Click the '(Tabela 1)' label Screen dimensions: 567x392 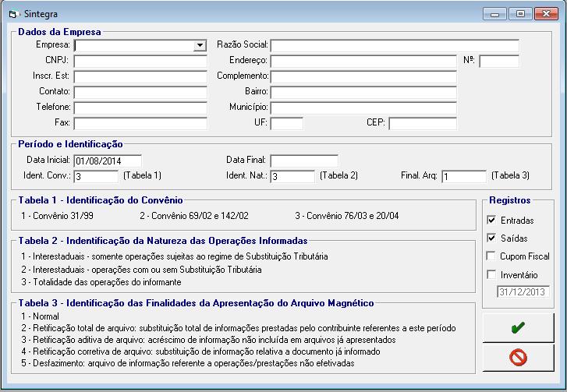click(x=143, y=175)
